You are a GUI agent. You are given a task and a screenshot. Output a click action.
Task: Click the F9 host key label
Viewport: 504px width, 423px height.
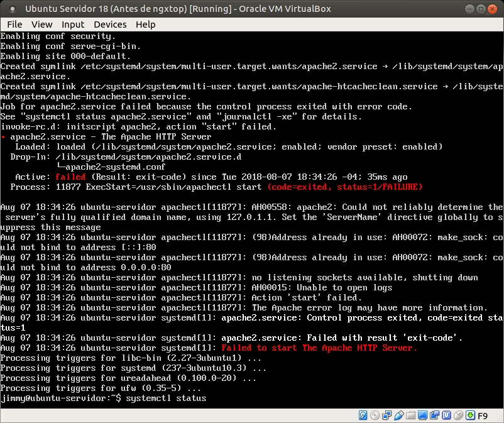click(483, 415)
